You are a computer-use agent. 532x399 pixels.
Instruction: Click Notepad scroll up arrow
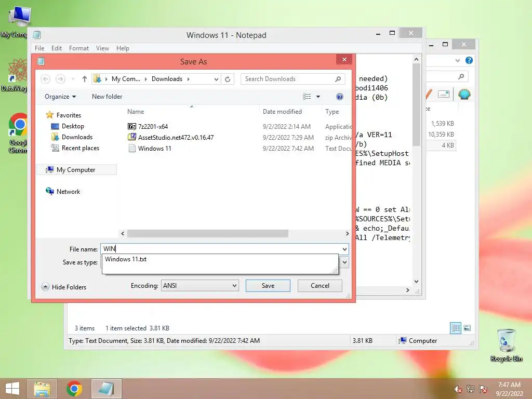tap(416, 59)
